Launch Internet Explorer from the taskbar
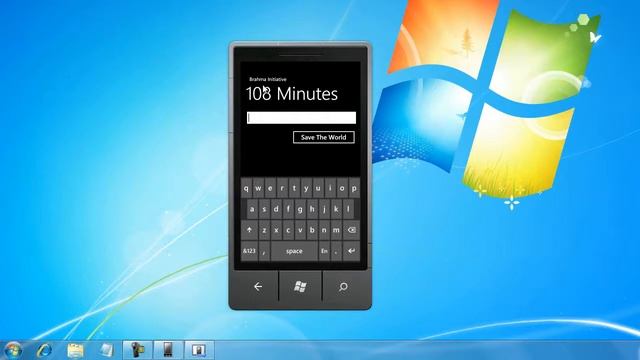Image resolution: width=640 pixels, height=360 pixels. coord(44,350)
